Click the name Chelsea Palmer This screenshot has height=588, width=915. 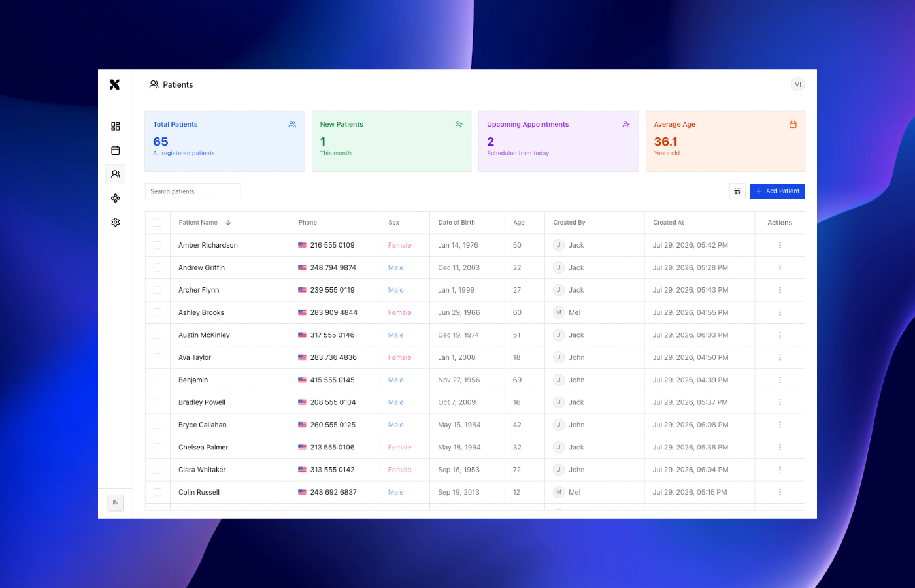203,448
